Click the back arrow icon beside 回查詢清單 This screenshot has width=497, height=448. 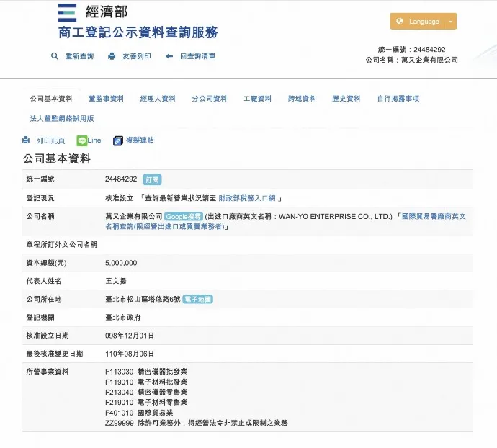click(x=169, y=56)
